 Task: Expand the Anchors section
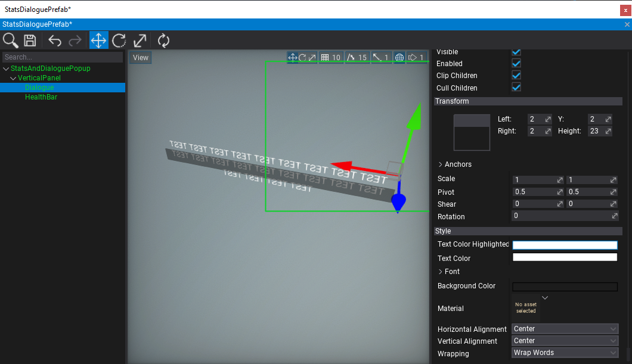tap(440, 164)
